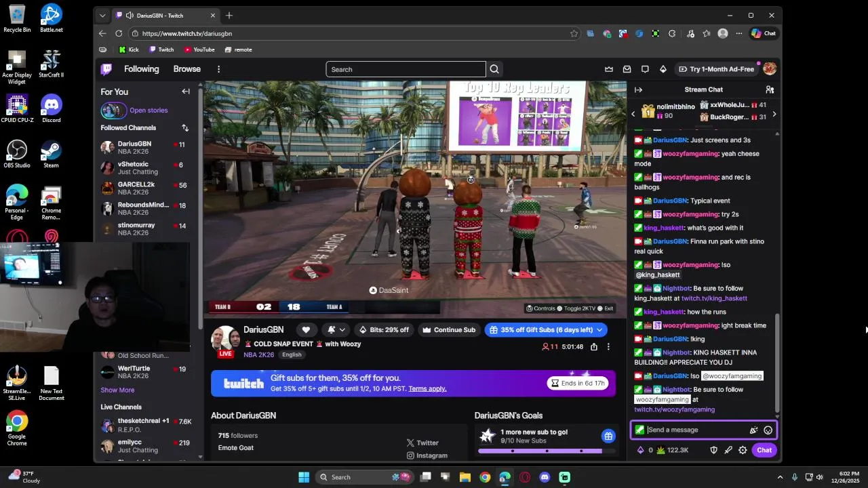The image size is (868, 488).
Task: Open the stream options three-dot menu
Action: click(x=608, y=346)
